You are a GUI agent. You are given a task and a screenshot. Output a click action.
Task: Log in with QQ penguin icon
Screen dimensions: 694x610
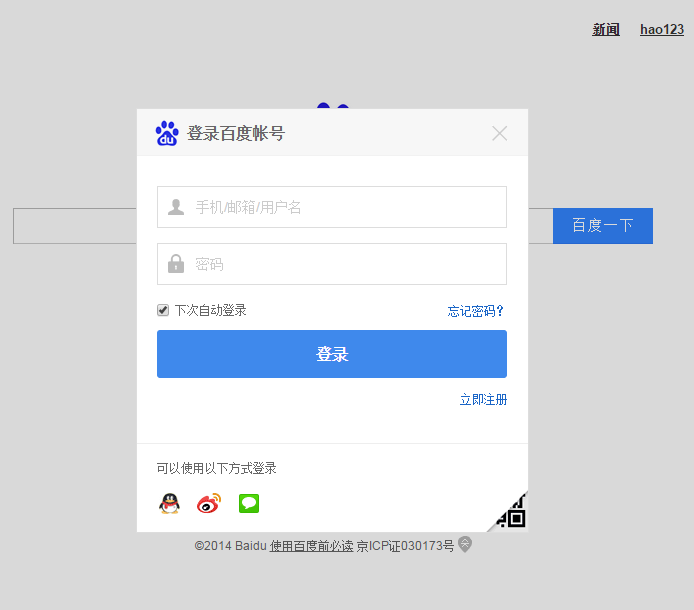coord(169,504)
